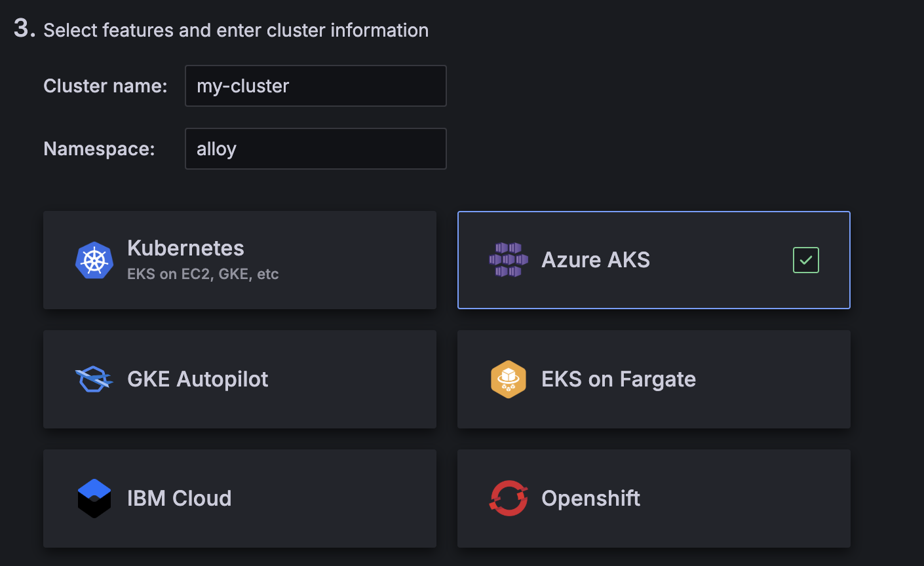The image size is (924, 566).
Task: Choose the Openshift label text
Action: pyautogui.click(x=590, y=499)
